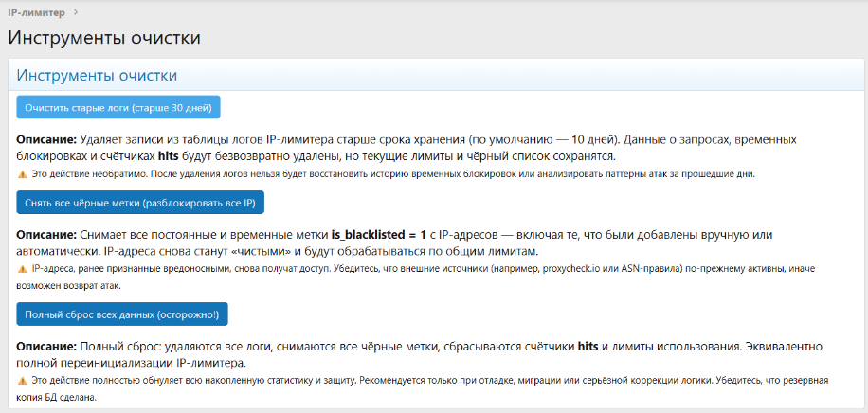Screen dimensions: 868x413
Task: Click the breadcrumb chevron after IP-лимитер
Action: click(75, 12)
